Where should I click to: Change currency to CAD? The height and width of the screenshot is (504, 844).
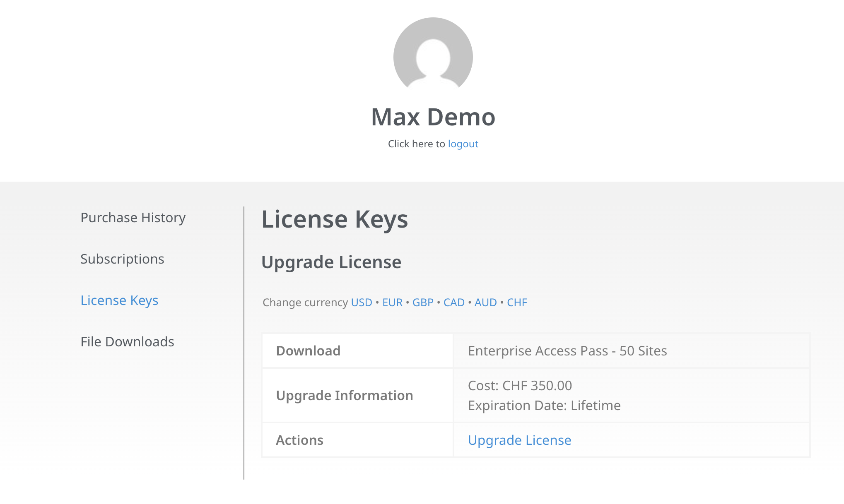coord(454,302)
